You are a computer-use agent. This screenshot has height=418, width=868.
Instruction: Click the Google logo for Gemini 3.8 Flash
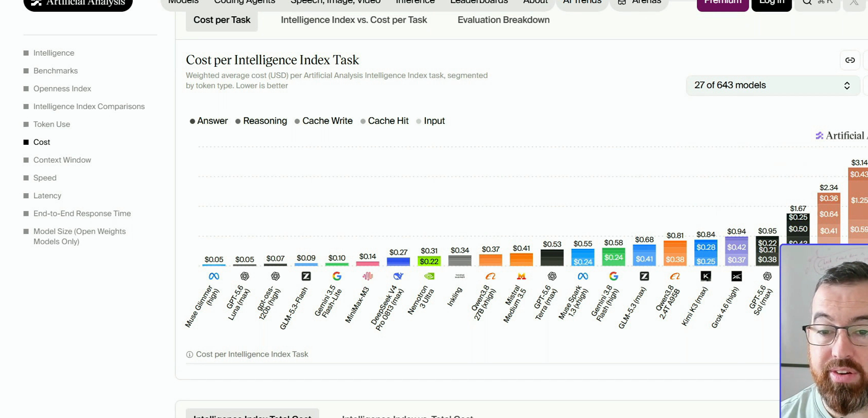point(613,276)
